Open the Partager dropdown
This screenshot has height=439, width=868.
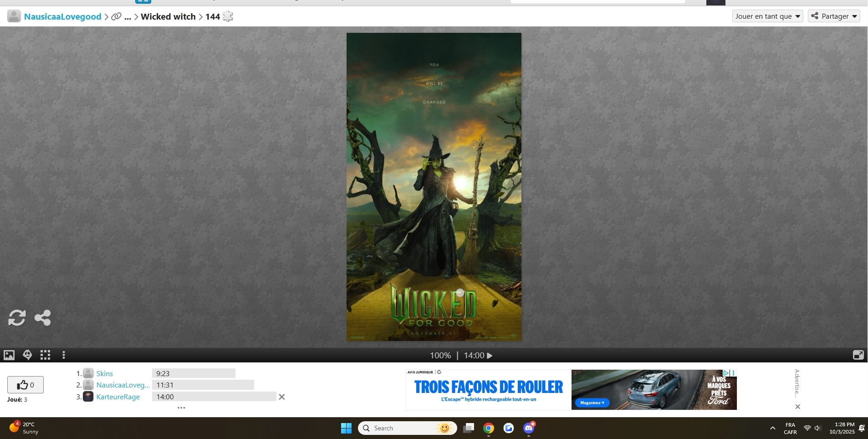click(834, 16)
